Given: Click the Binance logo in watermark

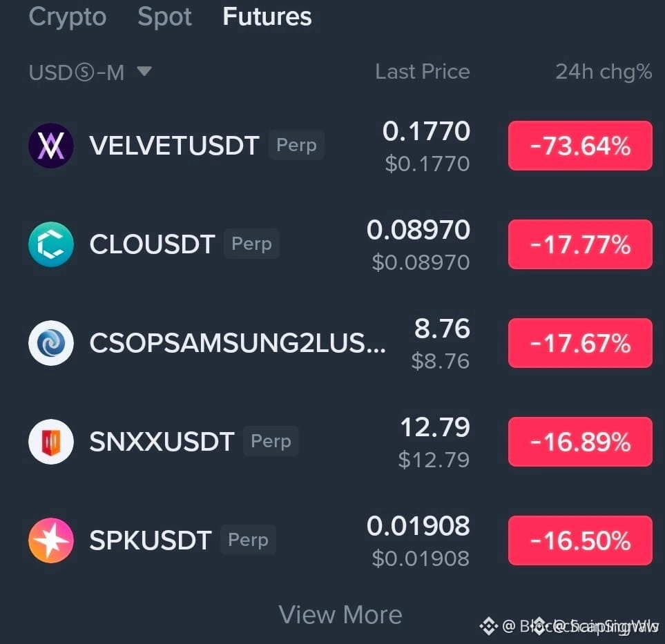Looking at the screenshot, I should click(488, 626).
